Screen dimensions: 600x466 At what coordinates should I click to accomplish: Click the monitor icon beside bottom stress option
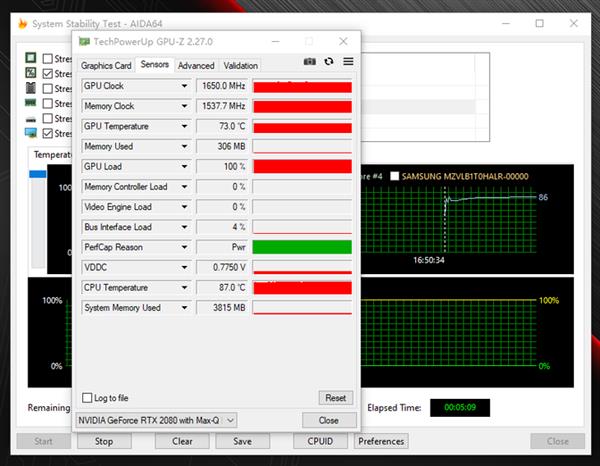pos(31,132)
